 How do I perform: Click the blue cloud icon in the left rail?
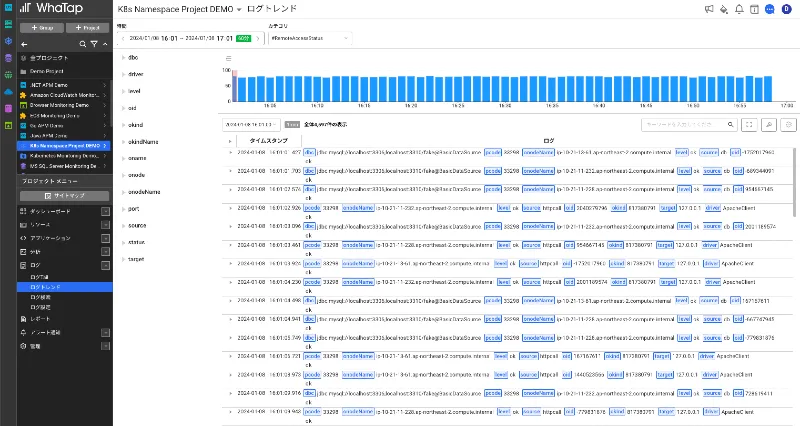[8, 91]
